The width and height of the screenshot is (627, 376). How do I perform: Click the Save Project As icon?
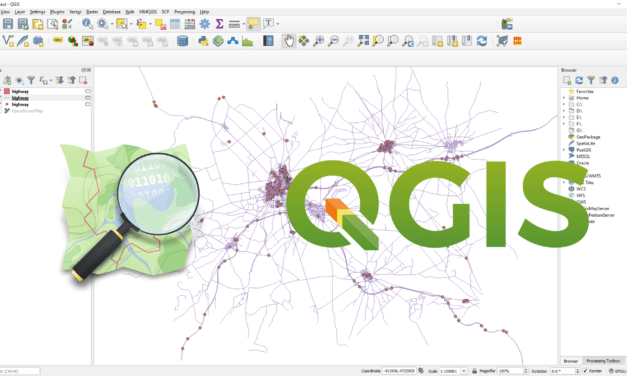[23, 24]
